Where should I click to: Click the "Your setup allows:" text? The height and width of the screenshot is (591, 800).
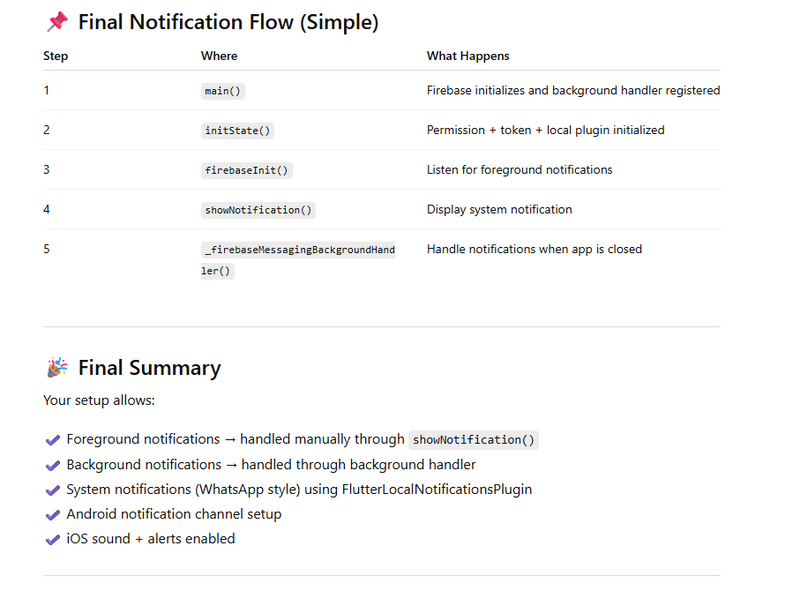99,401
